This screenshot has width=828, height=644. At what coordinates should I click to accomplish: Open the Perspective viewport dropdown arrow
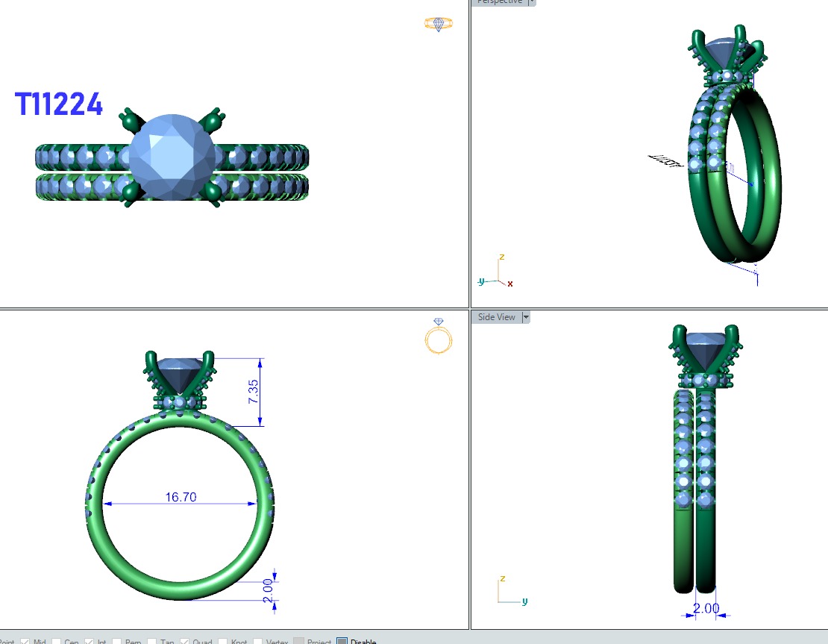pyautogui.click(x=531, y=2)
